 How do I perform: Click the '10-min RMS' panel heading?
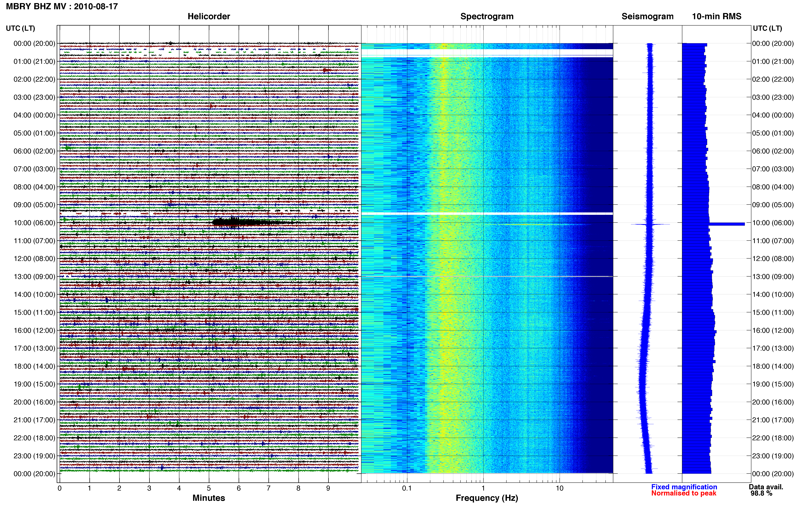717,16
